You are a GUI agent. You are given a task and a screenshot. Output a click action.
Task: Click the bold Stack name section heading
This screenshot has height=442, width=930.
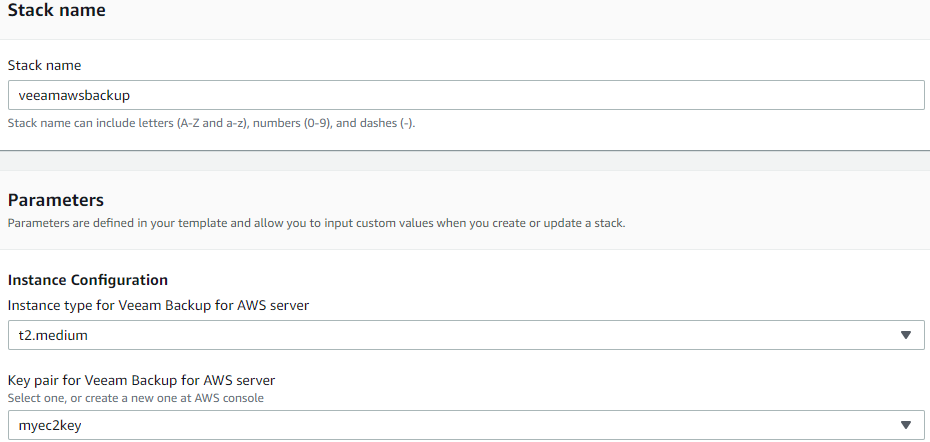click(x=56, y=10)
